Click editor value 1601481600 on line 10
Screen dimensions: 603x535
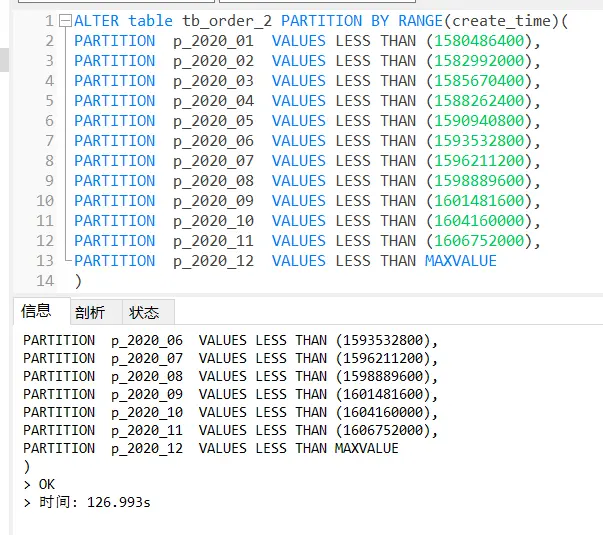pos(479,201)
